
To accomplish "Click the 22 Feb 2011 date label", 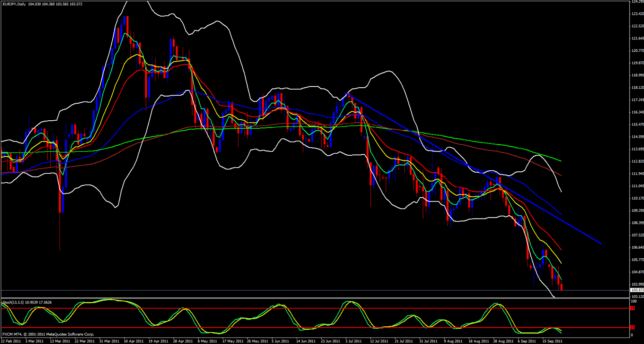I will 11,341.
